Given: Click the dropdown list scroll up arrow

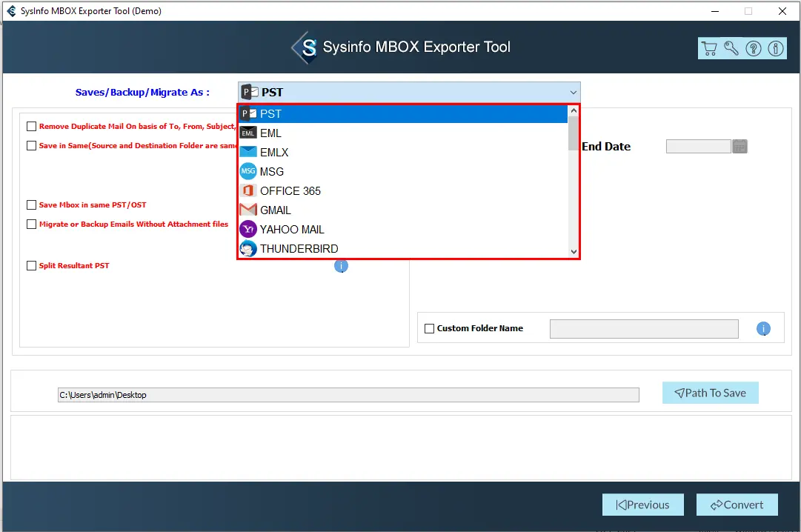Looking at the screenshot, I should pyautogui.click(x=574, y=110).
